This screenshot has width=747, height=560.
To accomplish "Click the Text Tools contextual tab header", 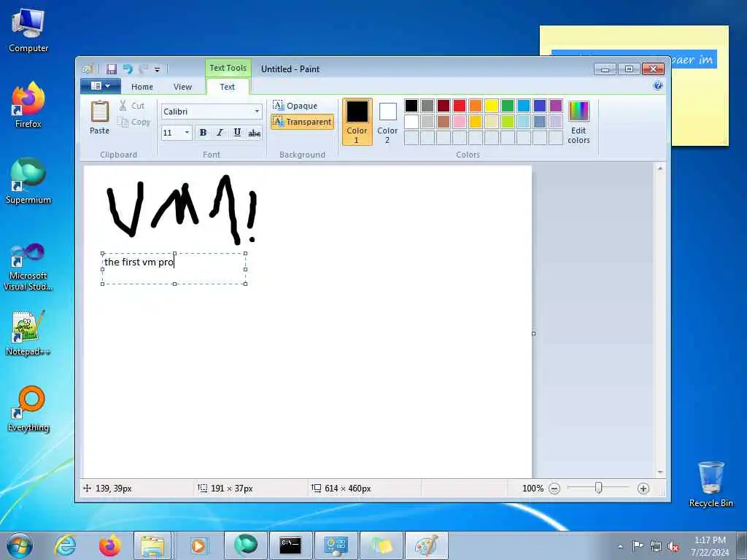I will click(228, 68).
